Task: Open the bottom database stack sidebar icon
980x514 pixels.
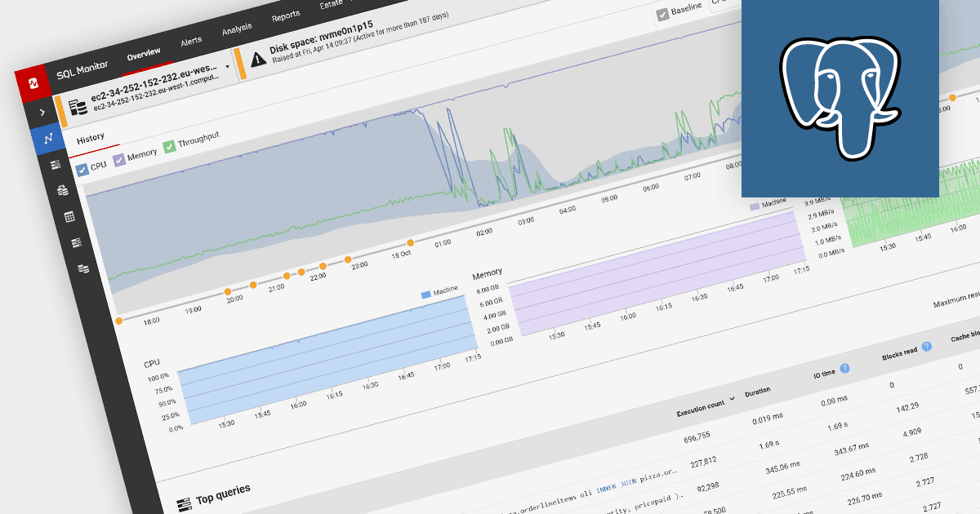Action: coord(82,268)
